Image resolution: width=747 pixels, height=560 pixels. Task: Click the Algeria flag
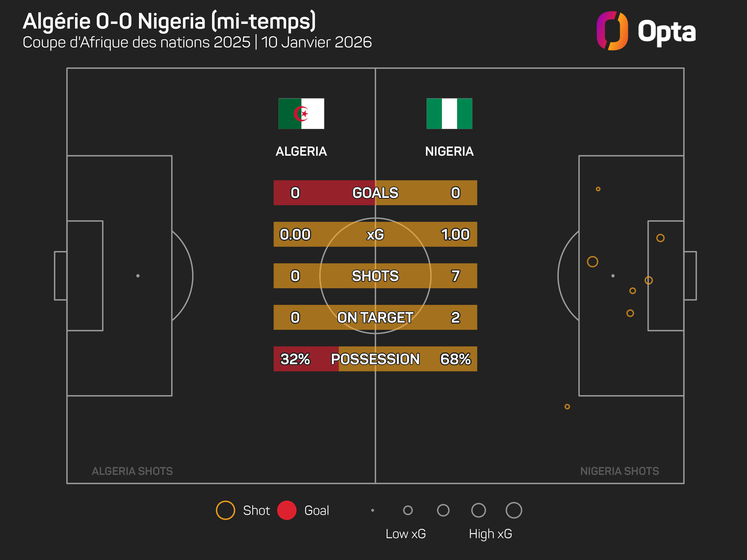(301, 113)
